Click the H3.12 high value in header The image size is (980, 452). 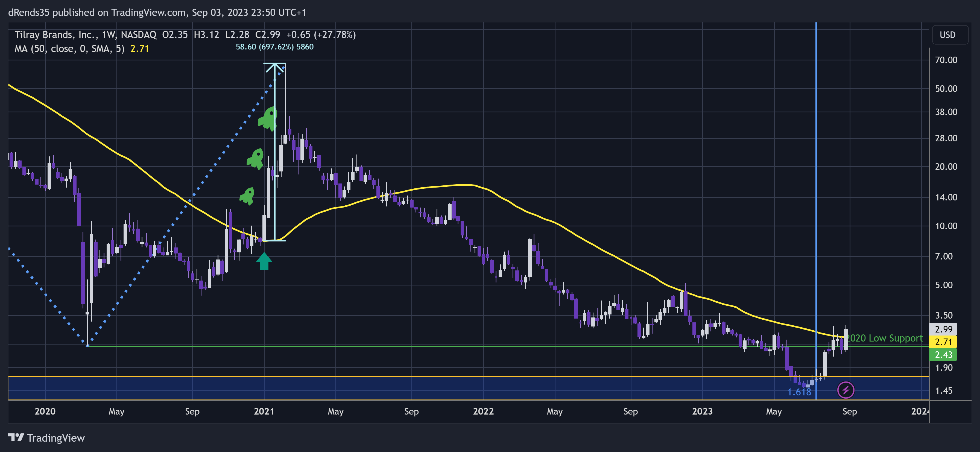207,35
